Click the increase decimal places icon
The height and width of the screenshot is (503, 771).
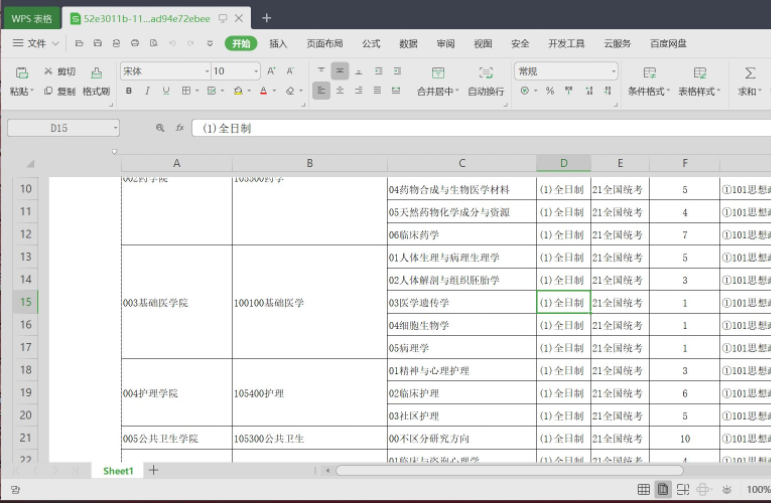coord(589,91)
